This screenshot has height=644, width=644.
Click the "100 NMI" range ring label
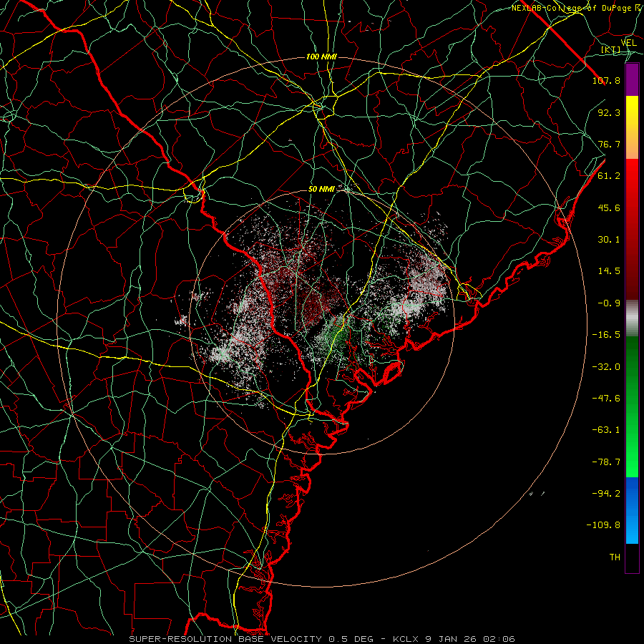coord(321,57)
